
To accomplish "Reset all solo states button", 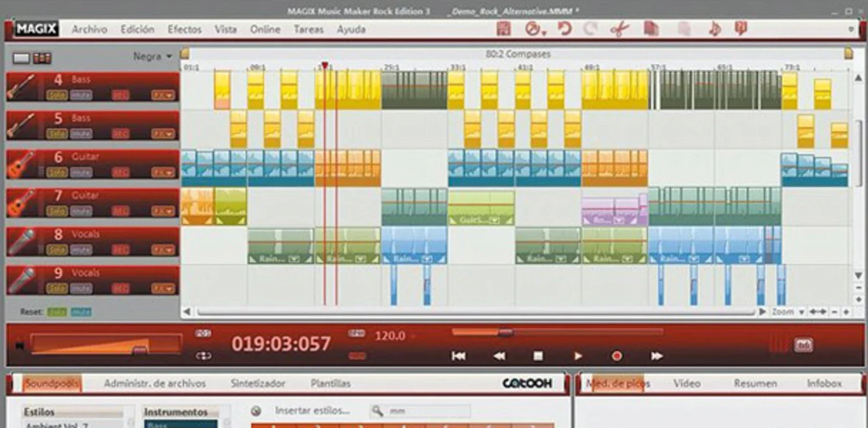I will point(57,311).
